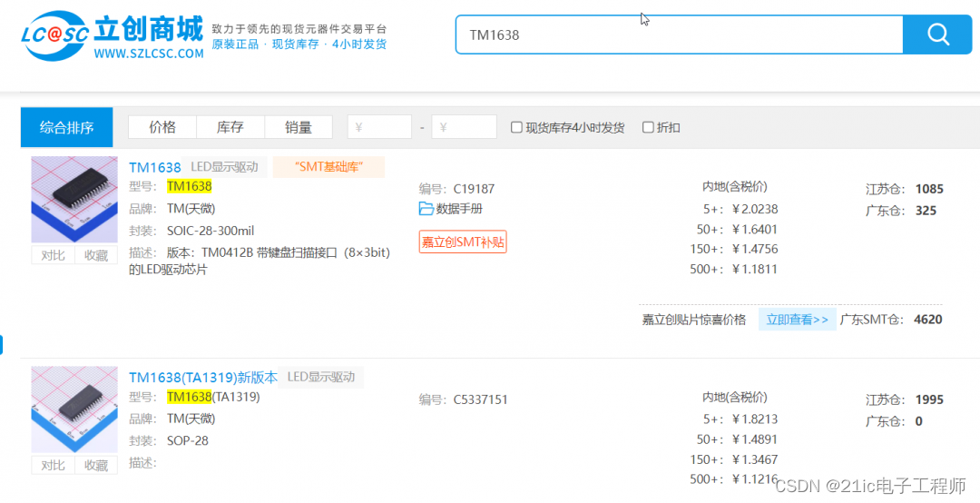Tick the 折扣 checkbox

point(648,128)
